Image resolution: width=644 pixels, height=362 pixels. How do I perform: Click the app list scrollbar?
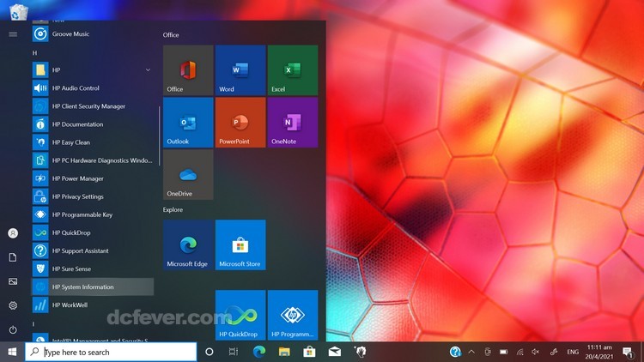coord(159,136)
